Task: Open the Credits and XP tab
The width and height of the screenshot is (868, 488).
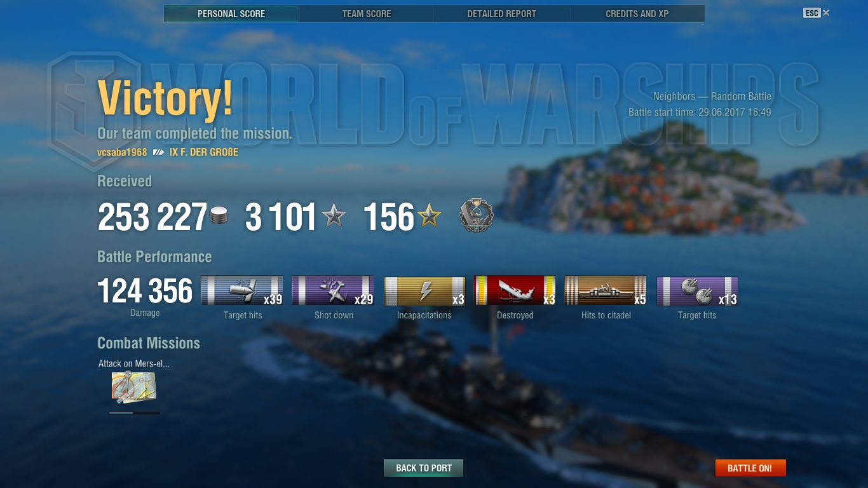Action: [637, 13]
